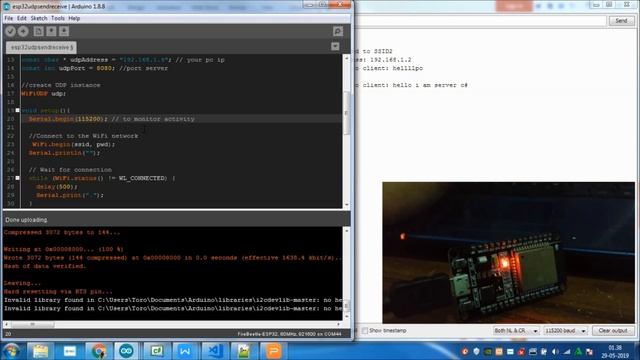Click the security shield tray icon

coord(476,351)
